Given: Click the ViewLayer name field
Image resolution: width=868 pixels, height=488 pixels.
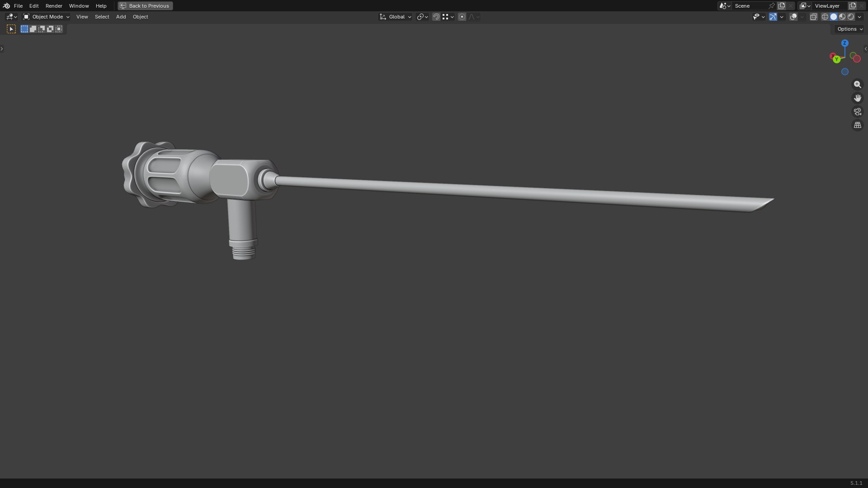Looking at the screenshot, I should pyautogui.click(x=829, y=6).
